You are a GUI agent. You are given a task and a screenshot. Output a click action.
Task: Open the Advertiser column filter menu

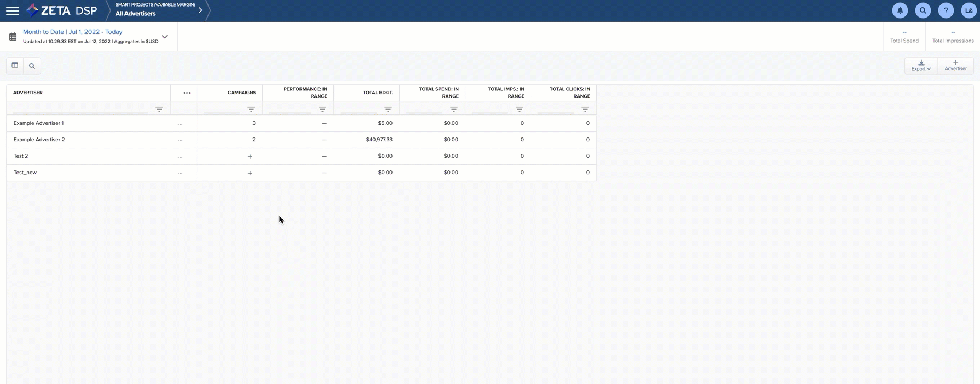tap(159, 110)
